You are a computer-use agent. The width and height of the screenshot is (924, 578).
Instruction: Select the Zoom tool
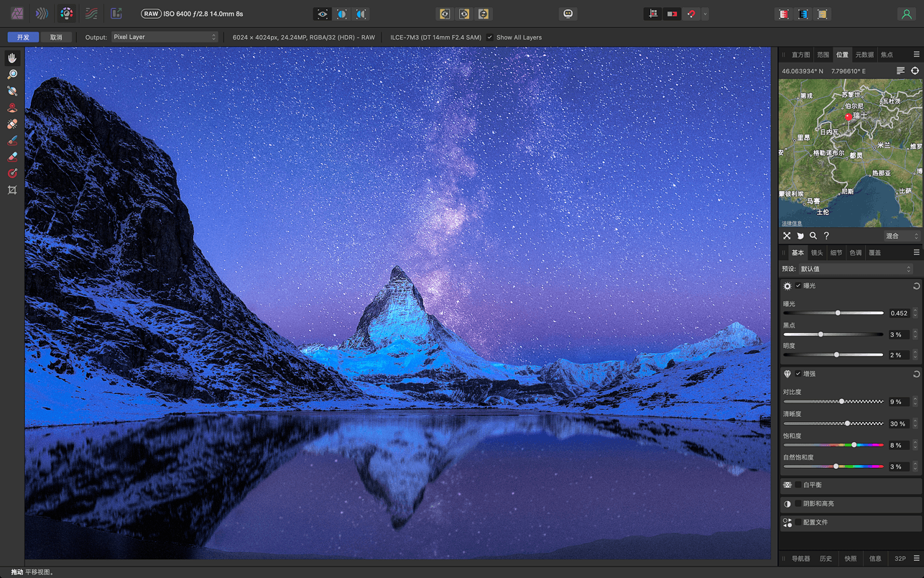point(12,74)
